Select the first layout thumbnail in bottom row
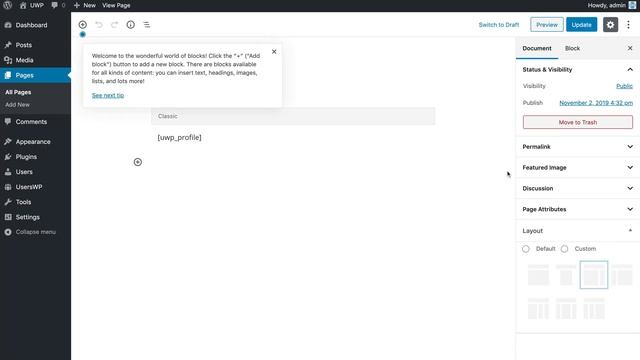 [x=538, y=308]
